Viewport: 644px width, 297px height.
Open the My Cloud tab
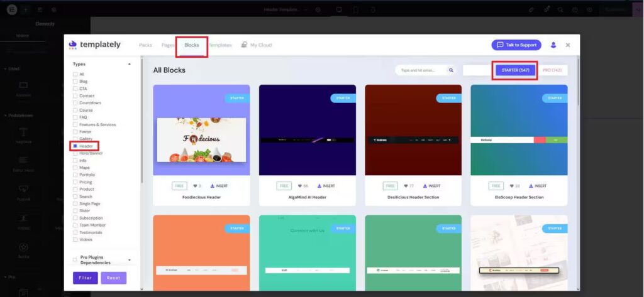(x=257, y=45)
